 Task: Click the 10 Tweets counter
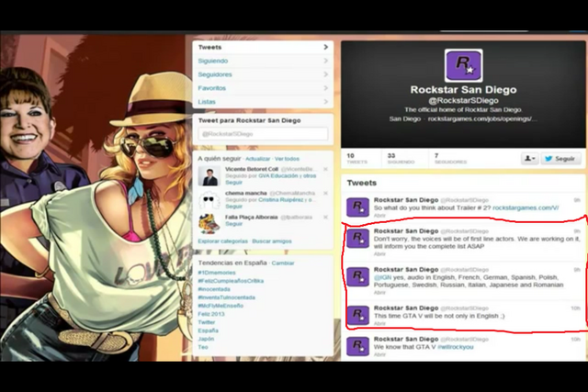356,158
